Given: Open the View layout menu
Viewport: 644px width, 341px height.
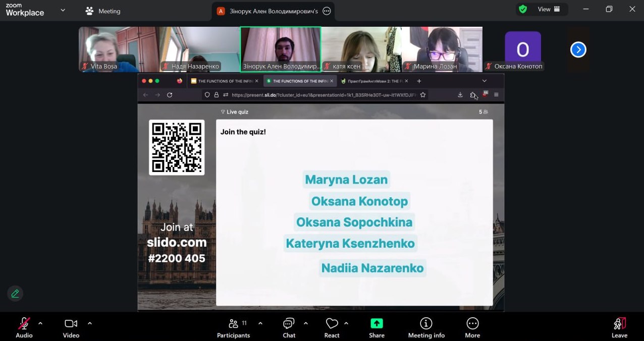Looking at the screenshot, I should point(549,9).
